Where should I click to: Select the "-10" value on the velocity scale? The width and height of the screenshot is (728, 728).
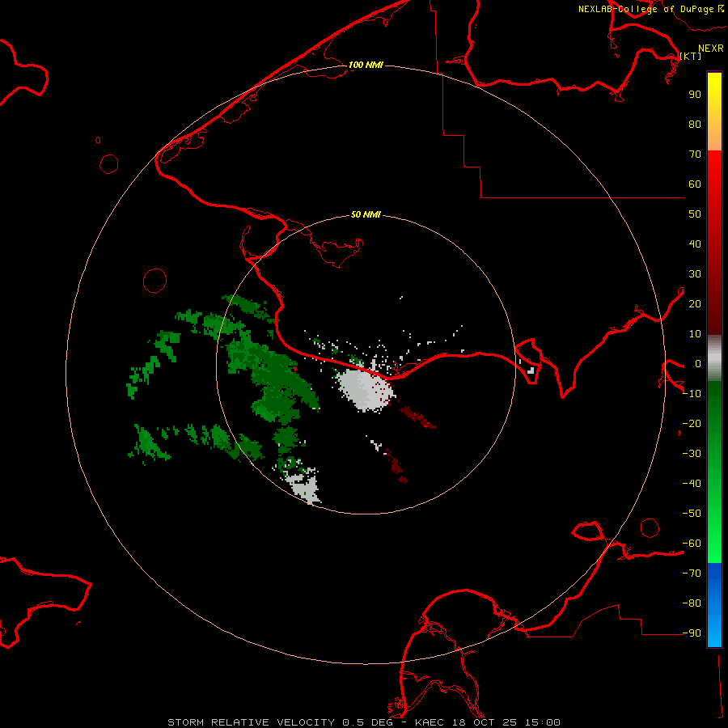click(692, 394)
